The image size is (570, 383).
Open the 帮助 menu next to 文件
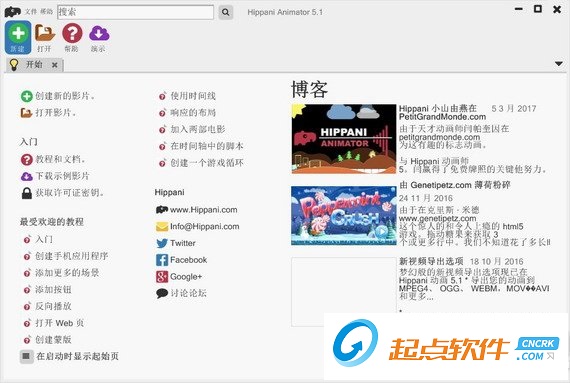pos(47,12)
